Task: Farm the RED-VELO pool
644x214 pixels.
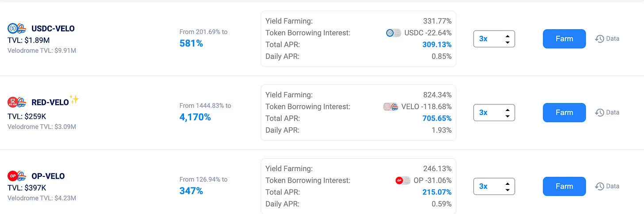Action: coord(564,113)
